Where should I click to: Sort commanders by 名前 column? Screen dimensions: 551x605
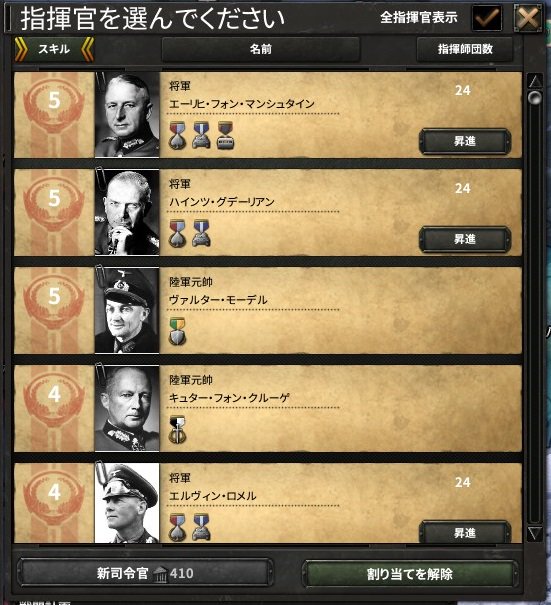[261, 49]
